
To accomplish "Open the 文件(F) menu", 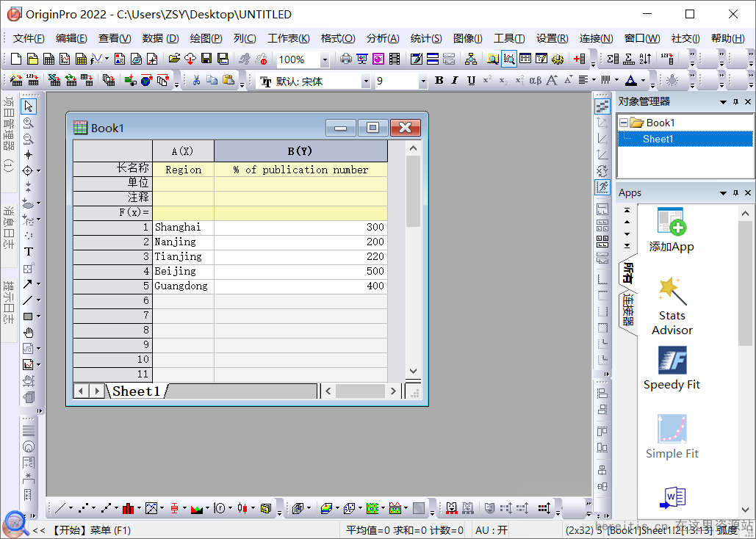I will [x=29, y=38].
